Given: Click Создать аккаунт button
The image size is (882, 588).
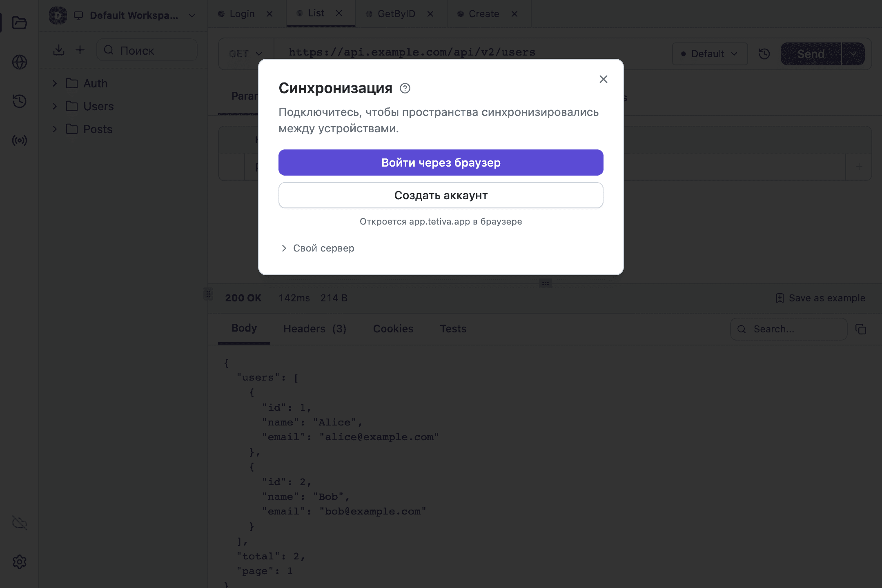Looking at the screenshot, I should 441,195.
